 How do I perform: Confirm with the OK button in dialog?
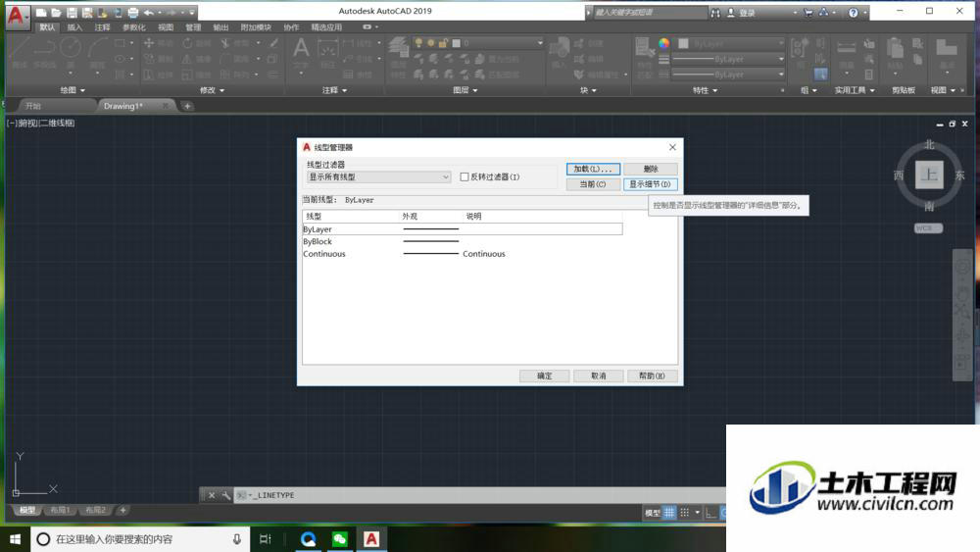coord(544,376)
